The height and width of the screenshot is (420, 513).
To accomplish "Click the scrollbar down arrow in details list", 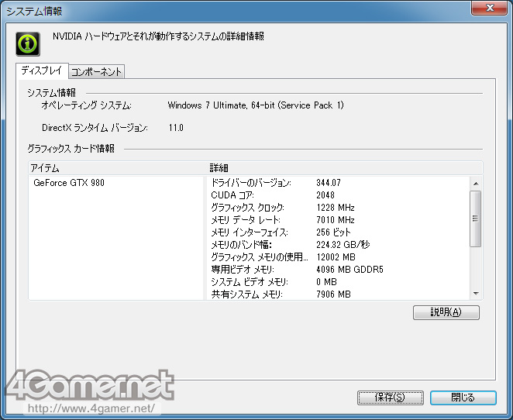I will pyautogui.click(x=476, y=294).
